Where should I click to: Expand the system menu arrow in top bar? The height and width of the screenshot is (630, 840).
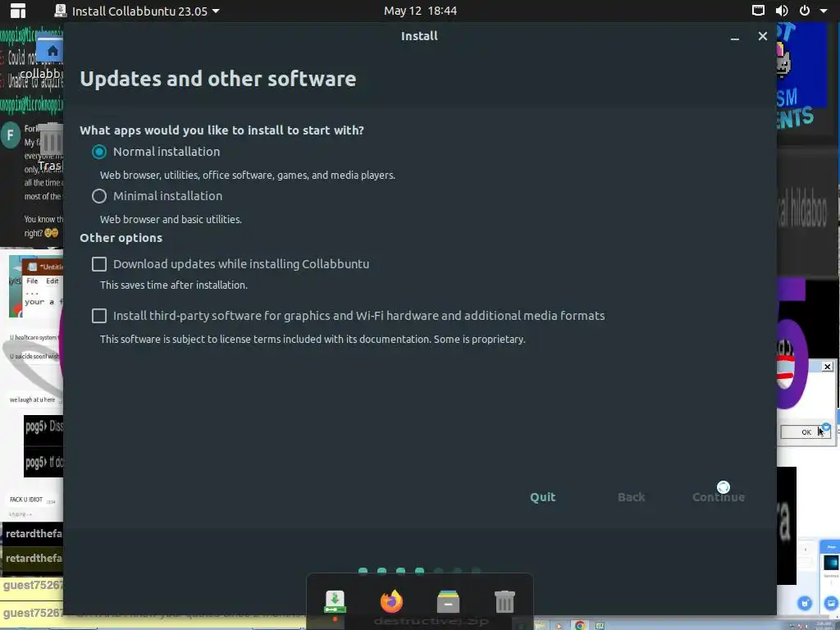tap(824, 11)
